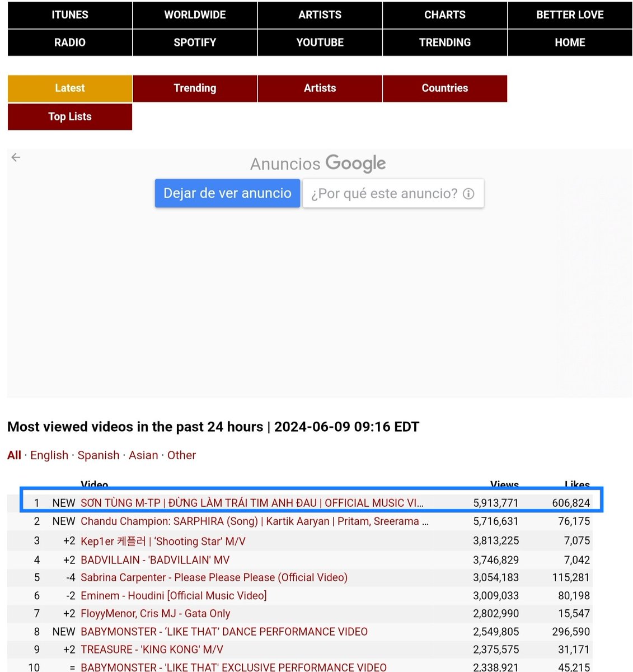Open the Top Lists tab
The image size is (633, 672).
coord(70,116)
